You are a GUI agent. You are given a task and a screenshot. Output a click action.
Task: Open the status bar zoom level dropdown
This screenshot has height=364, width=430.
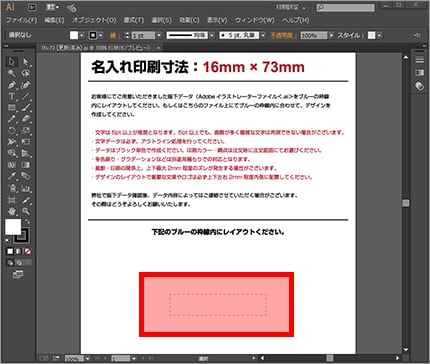point(88,358)
